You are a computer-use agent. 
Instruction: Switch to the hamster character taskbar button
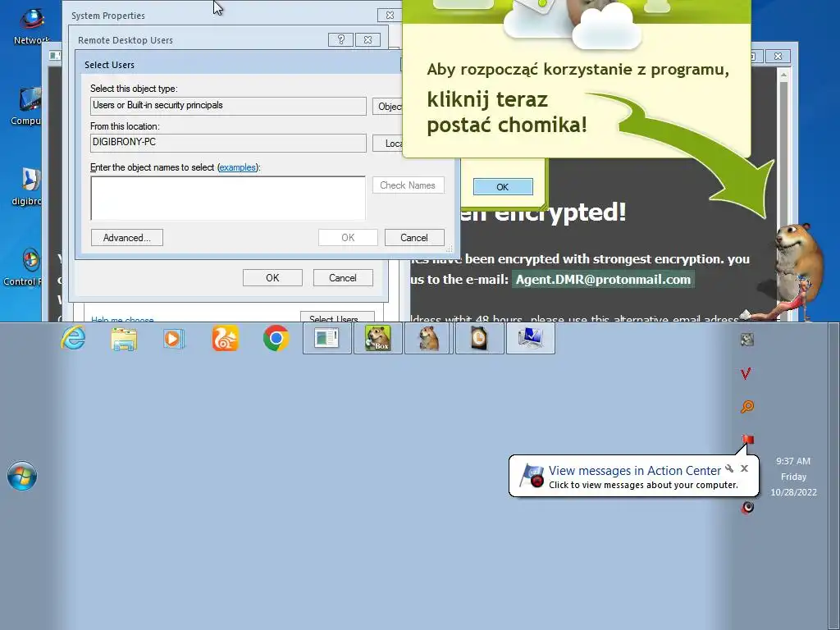click(428, 339)
